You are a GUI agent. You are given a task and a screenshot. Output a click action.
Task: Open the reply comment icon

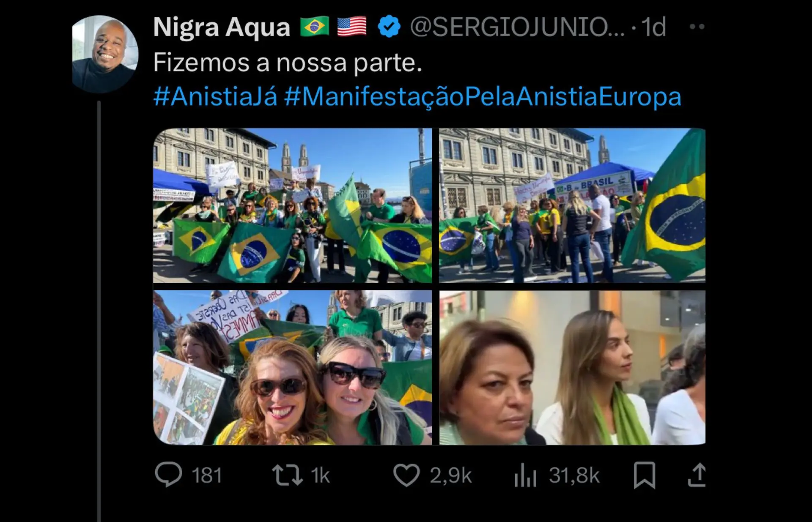168,475
